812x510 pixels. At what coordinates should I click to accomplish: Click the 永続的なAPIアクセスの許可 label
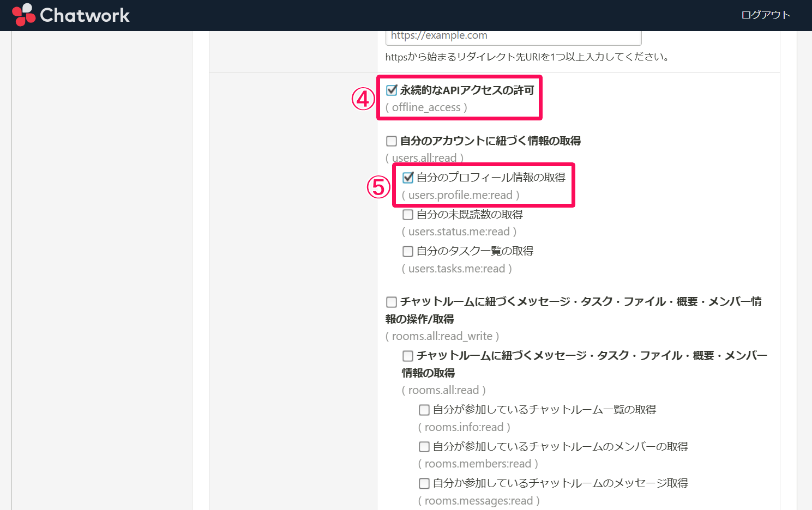467,90
